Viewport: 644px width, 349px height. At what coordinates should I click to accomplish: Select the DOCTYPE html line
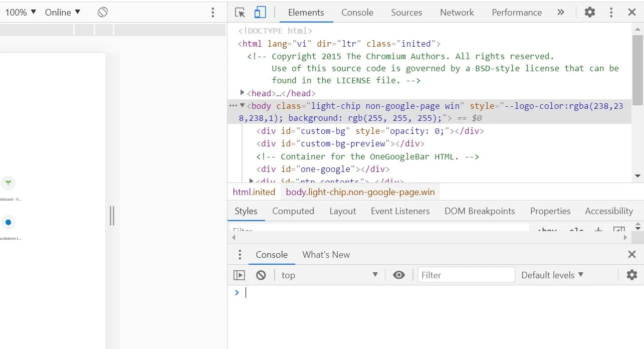(275, 31)
